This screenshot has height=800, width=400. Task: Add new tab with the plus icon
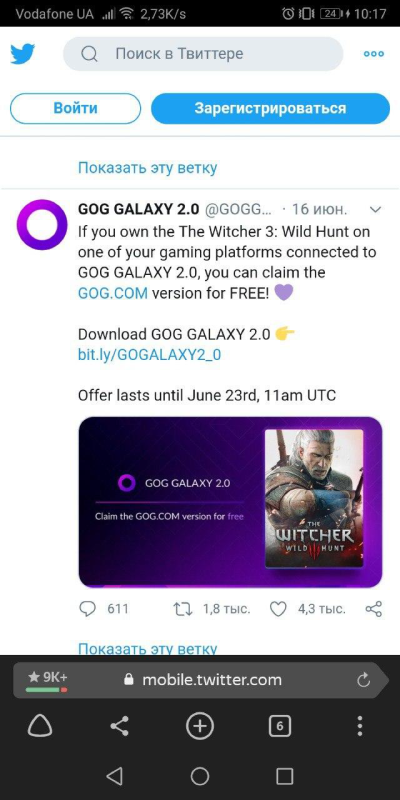click(199, 726)
